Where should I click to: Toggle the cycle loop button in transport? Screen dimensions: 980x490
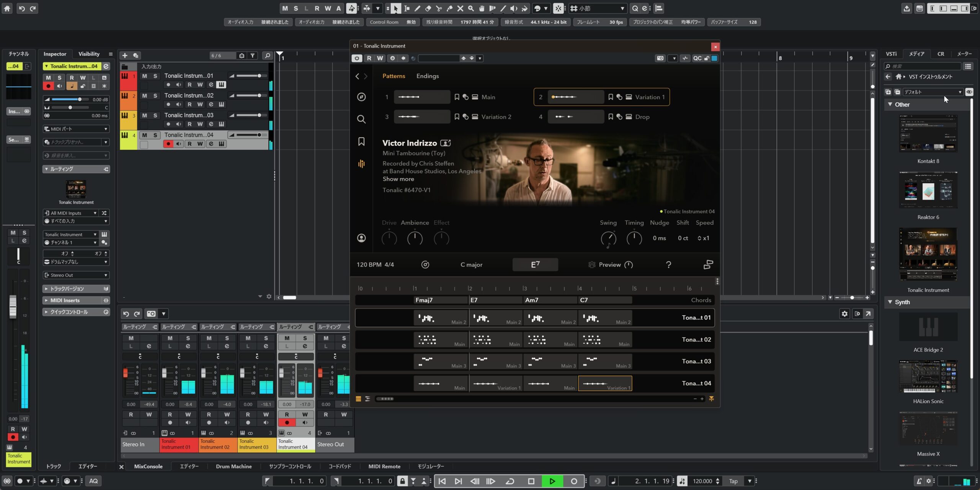510,481
